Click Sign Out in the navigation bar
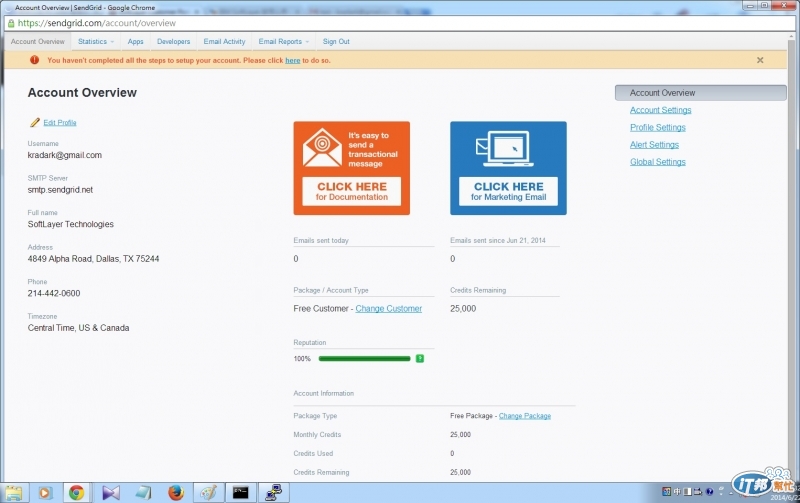The height and width of the screenshot is (503, 800). coord(336,41)
